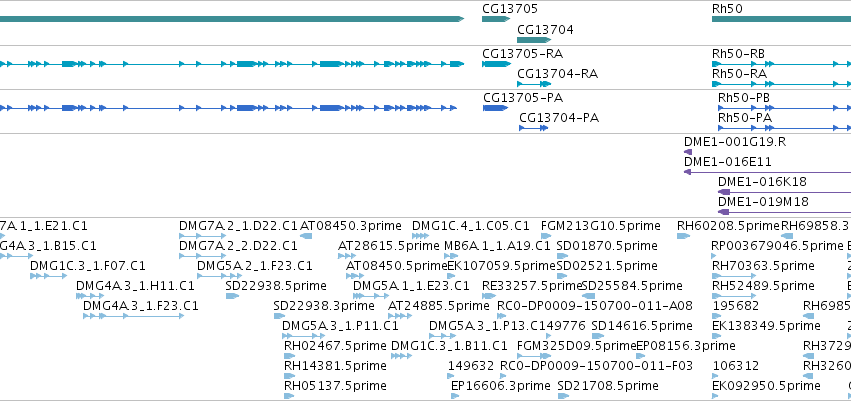851x401 pixels.
Task: Click the RH05137.5prime EST
Action: click(289, 396)
